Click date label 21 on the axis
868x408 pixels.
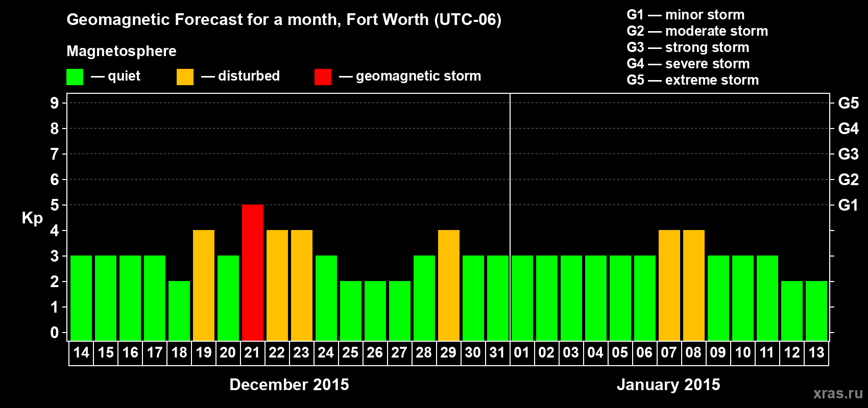(x=252, y=352)
